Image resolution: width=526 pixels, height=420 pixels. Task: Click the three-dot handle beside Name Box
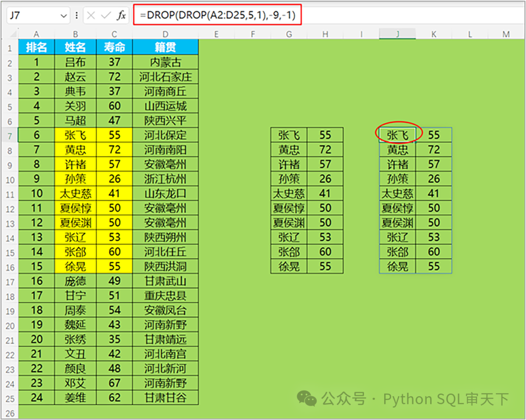(x=76, y=16)
